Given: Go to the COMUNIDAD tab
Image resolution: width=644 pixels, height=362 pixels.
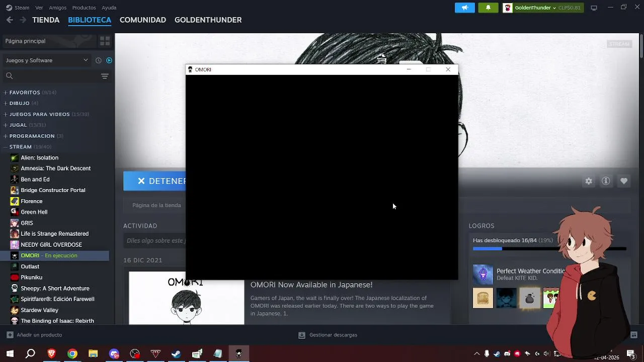Looking at the screenshot, I should pyautogui.click(x=143, y=20).
